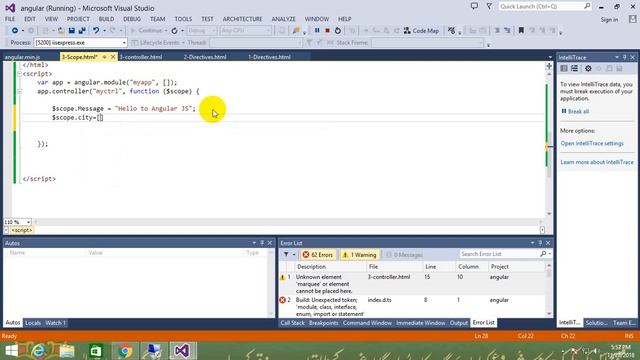The height and width of the screenshot is (360, 640).
Task: Switch to the Watch 1 tab
Action: click(56, 323)
